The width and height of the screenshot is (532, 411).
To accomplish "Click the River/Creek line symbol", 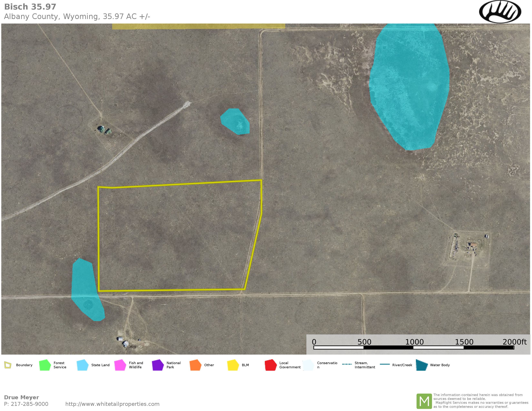I will pyautogui.click(x=385, y=364).
